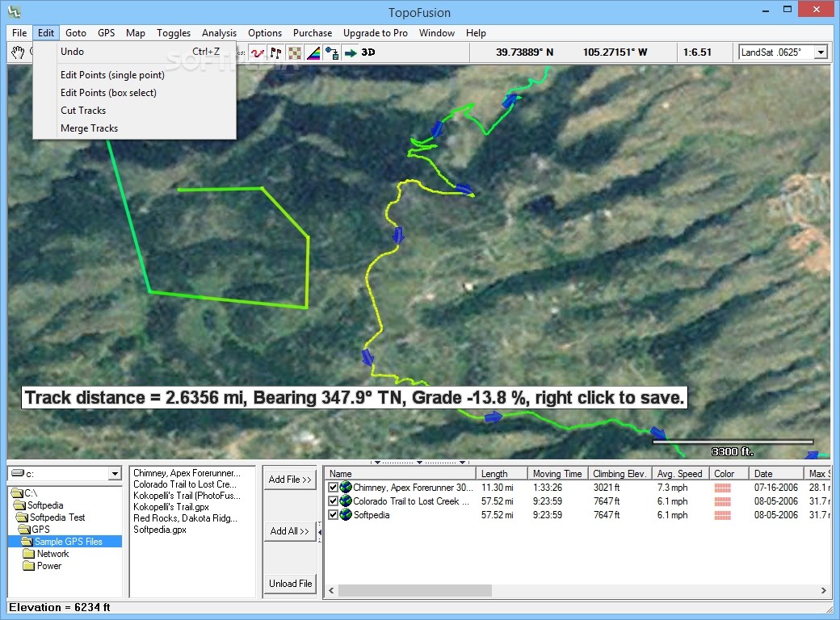
Task: Click the Add File >> button
Action: pyautogui.click(x=290, y=480)
